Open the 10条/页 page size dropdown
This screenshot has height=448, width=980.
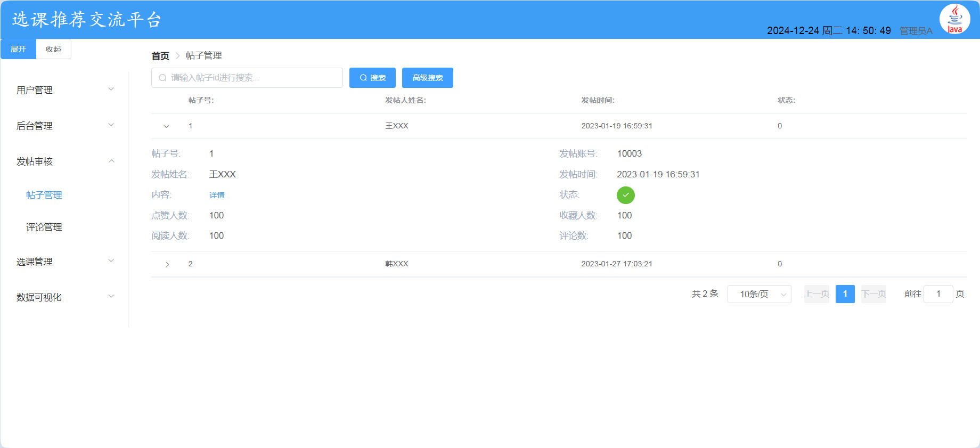coord(759,294)
